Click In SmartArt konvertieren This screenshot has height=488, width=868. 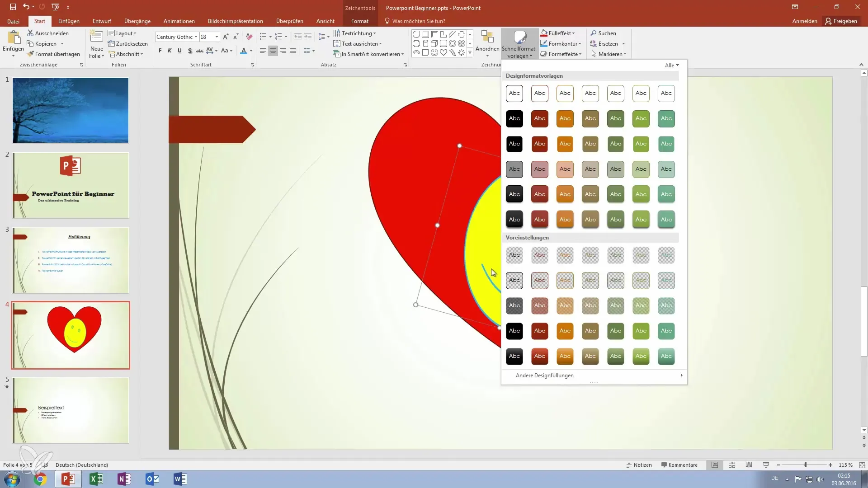[x=368, y=54]
